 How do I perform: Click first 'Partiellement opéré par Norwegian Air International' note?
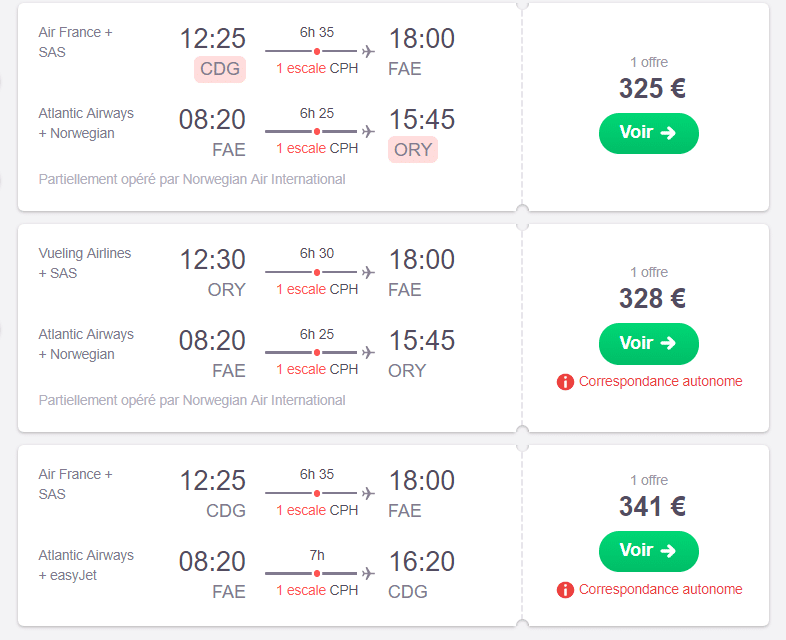(192, 179)
